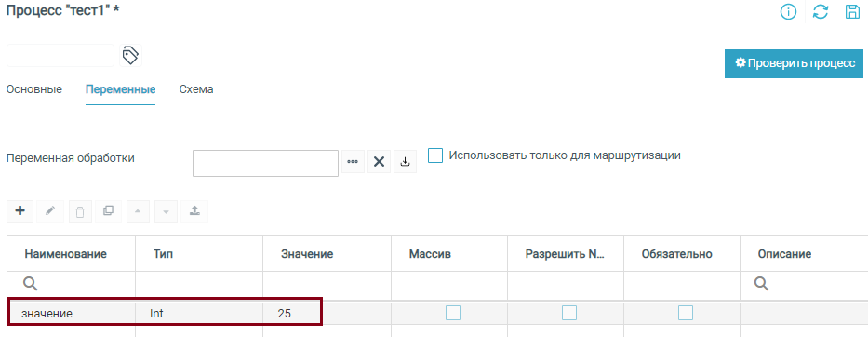868x337 pixels.
Task: Toggle Массив checkbox for значение row
Action: point(453,313)
